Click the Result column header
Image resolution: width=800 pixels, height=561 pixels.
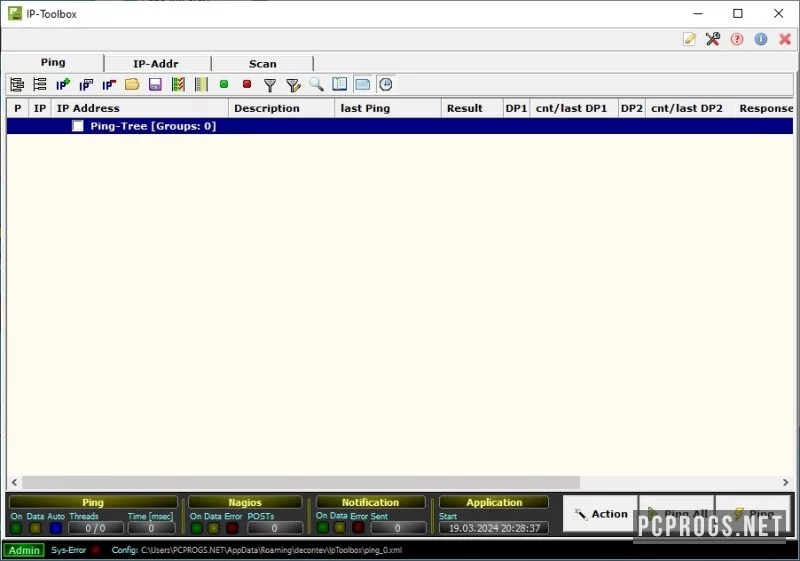472,108
